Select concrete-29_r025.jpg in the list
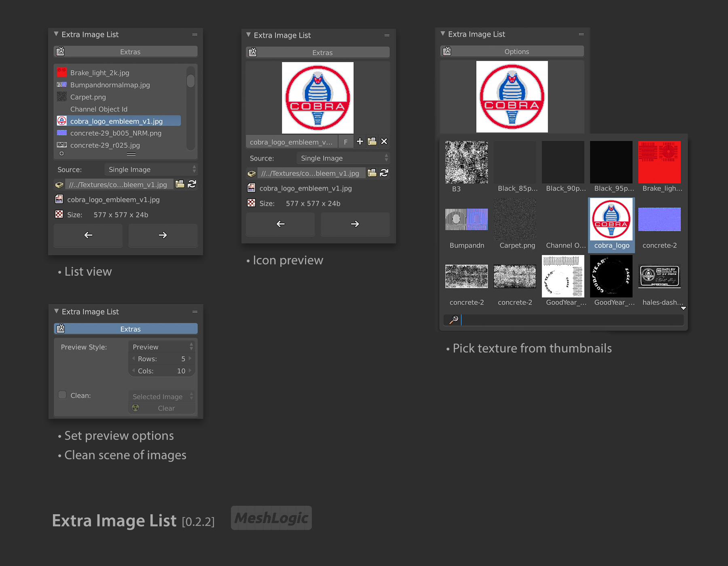The image size is (728, 566). pyautogui.click(x=119, y=145)
